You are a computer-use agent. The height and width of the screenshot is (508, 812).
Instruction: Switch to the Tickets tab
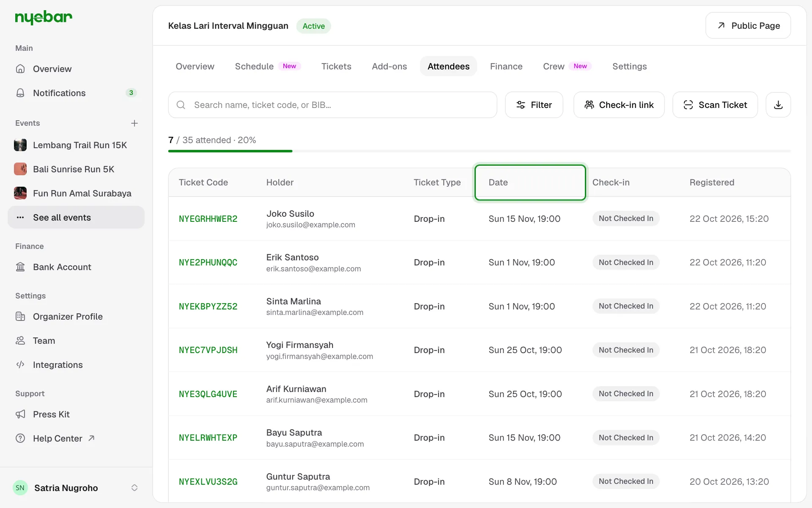(x=336, y=66)
